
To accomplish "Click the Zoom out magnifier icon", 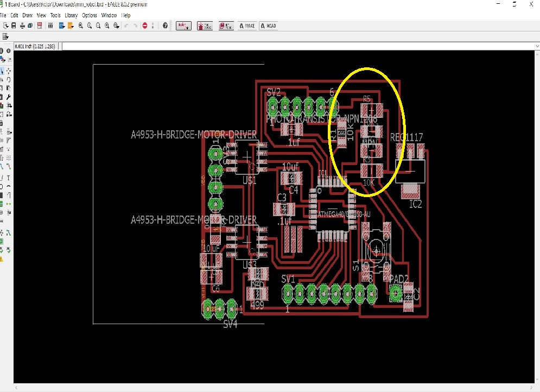I will coord(98,26).
